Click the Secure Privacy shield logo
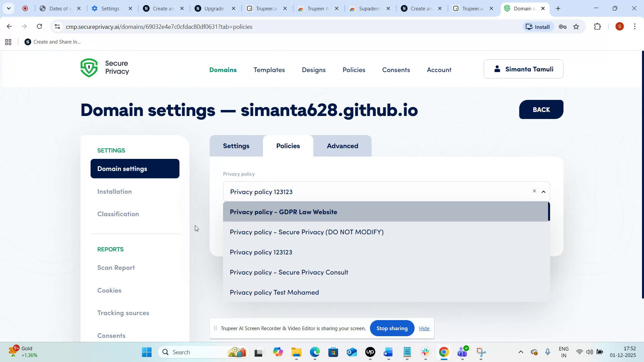Image resolution: width=644 pixels, height=362 pixels. click(89, 67)
